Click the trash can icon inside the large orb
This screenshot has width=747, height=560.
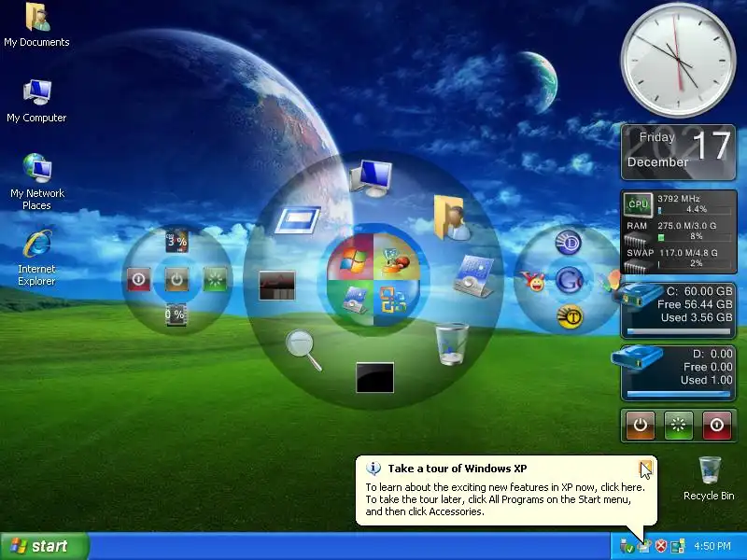coord(451,343)
